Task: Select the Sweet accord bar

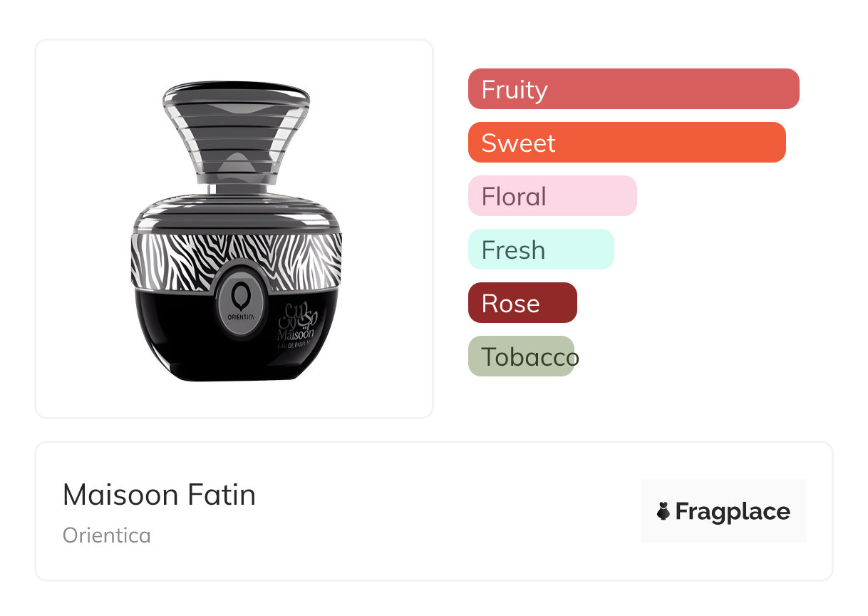Action: 626,143
